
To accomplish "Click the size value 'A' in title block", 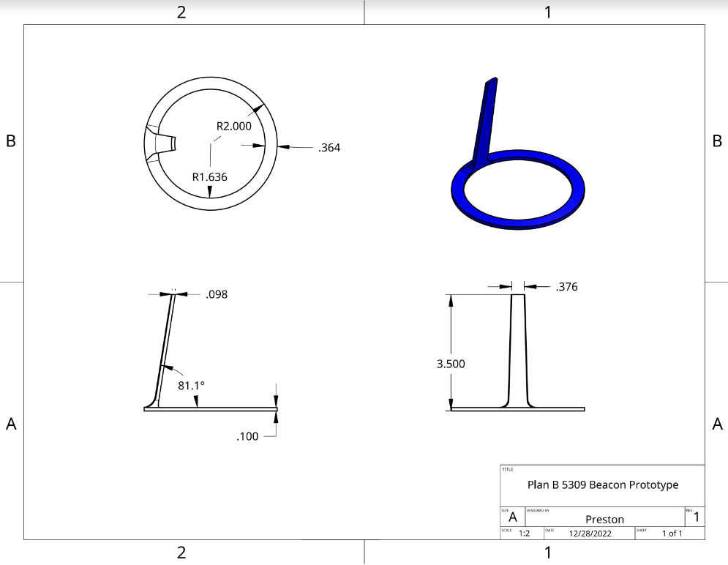I will 513,517.
